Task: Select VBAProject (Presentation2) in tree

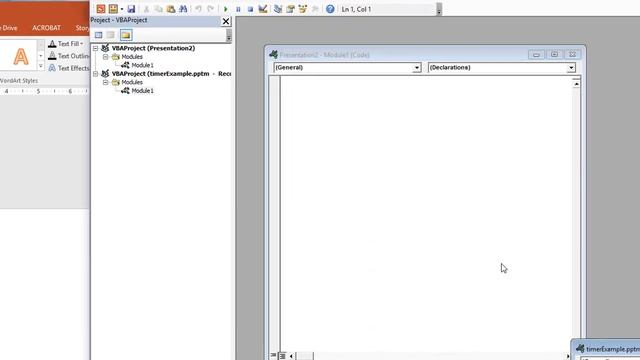Action: pyautogui.click(x=153, y=48)
